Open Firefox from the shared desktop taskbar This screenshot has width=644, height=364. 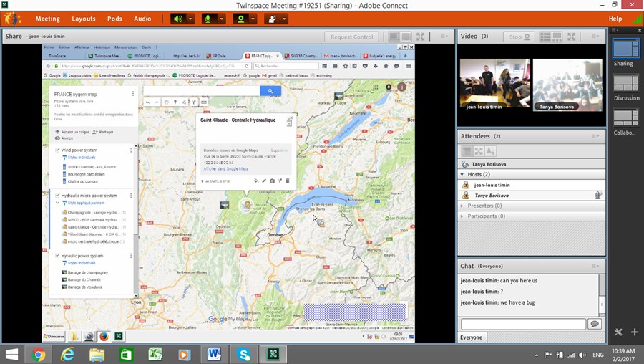coord(104,336)
